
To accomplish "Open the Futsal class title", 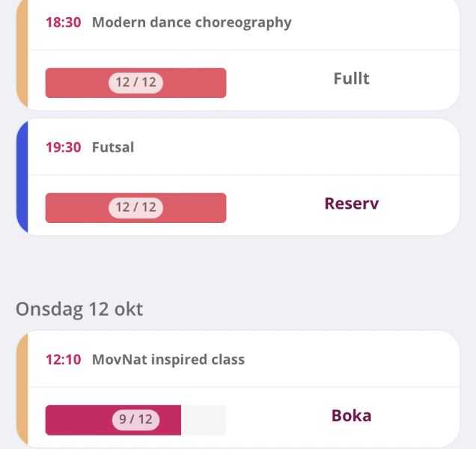I will pyautogui.click(x=113, y=147).
